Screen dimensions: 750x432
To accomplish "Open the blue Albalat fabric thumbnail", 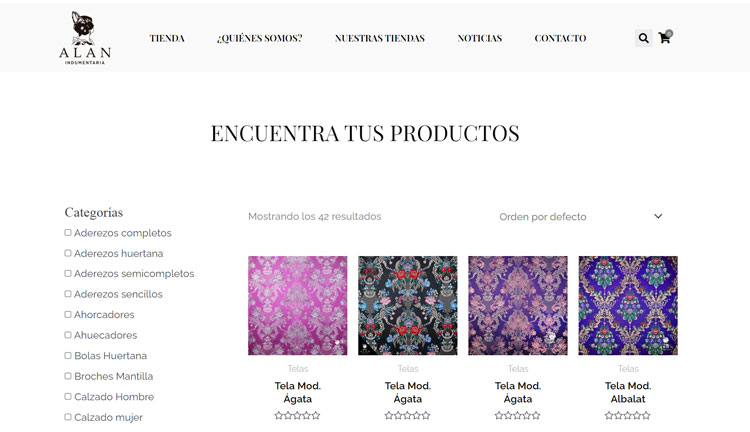I will [628, 306].
